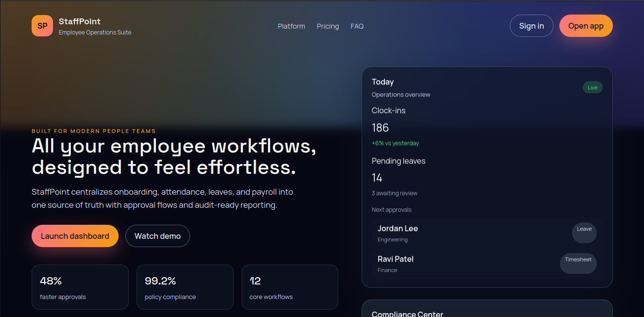Click the Watch demo button

pyautogui.click(x=157, y=236)
